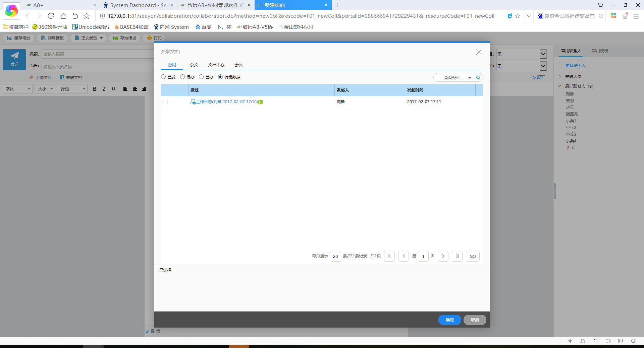This screenshot has height=348, width=644.
Task: Click the 关联文档 link under 流程
Action: (71, 77)
